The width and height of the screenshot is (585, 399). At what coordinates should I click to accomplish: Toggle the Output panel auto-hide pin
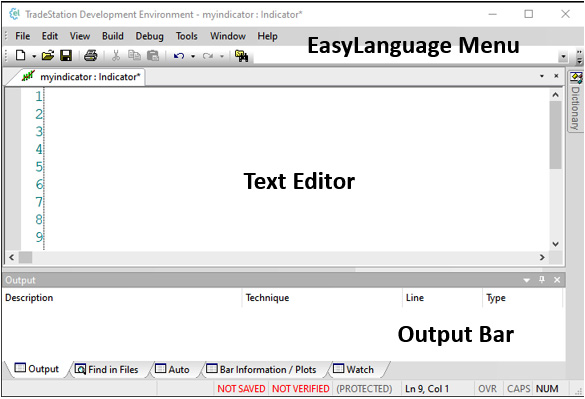[542, 280]
